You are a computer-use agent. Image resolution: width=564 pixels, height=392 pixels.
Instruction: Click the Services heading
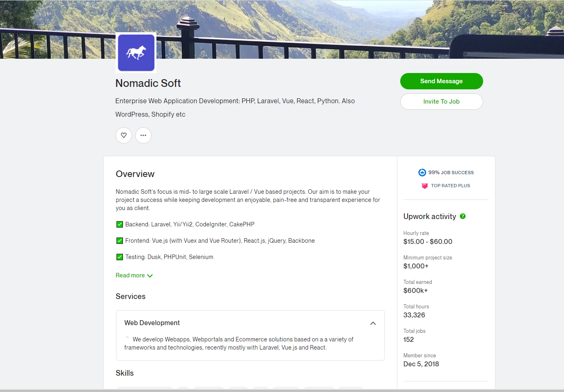click(x=131, y=297)
